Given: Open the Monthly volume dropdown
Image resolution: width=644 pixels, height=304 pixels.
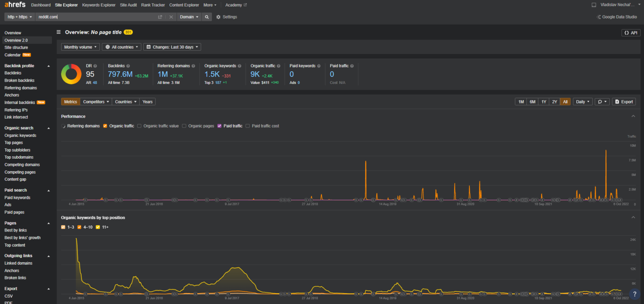Looking at the screenshot, I should [80, 47].
